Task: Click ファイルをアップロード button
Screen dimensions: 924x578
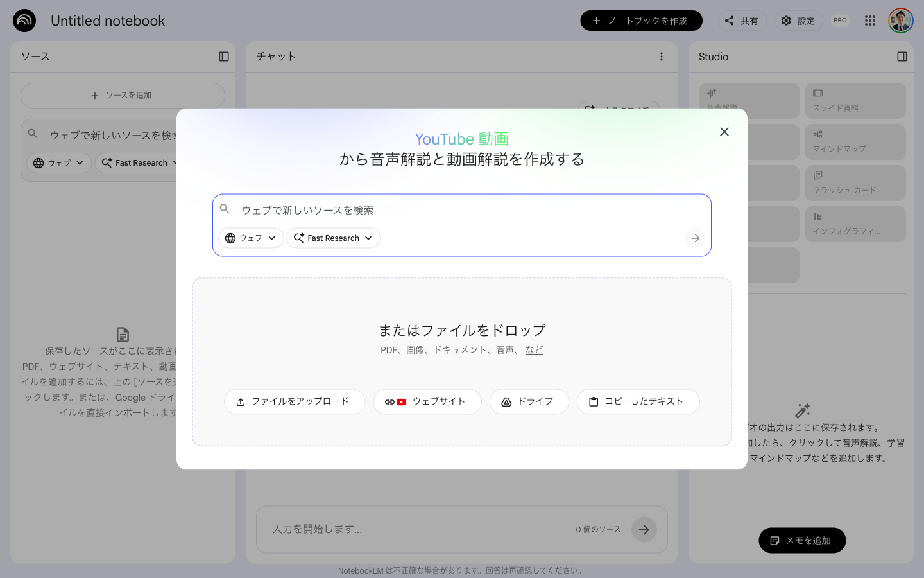Action: click(x=295, y=401)
